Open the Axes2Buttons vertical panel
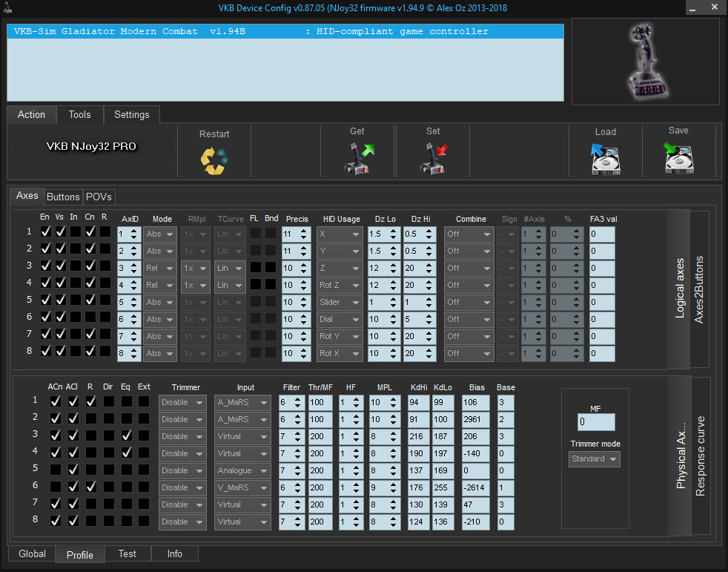Image resolution: width=728 pixels, height=572 pixels. click(x=698, y=290)
